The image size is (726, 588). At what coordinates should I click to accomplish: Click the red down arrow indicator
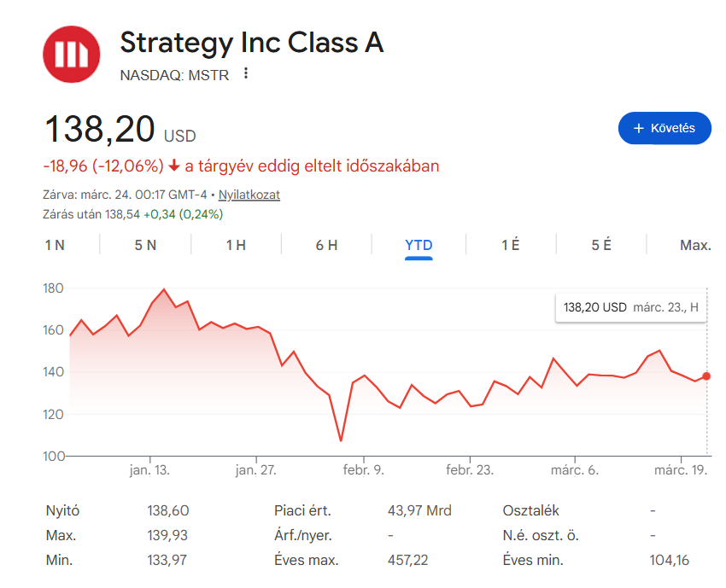[174, 166]
